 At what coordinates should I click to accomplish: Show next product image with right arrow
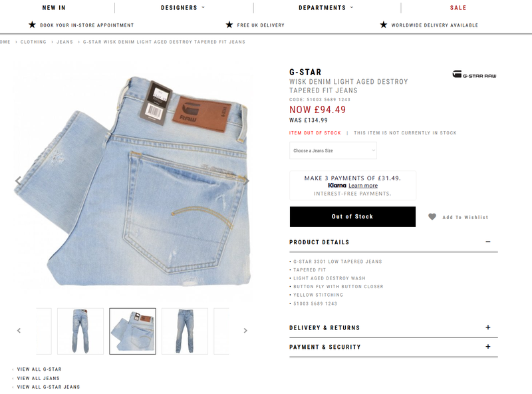pyautogui.click(x=246, y=181)
